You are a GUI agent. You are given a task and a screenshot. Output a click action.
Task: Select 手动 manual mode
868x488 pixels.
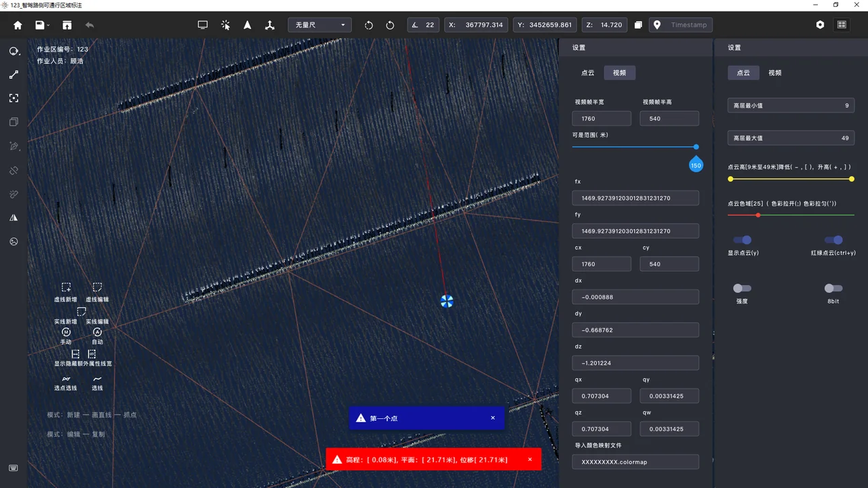(66, 336)
